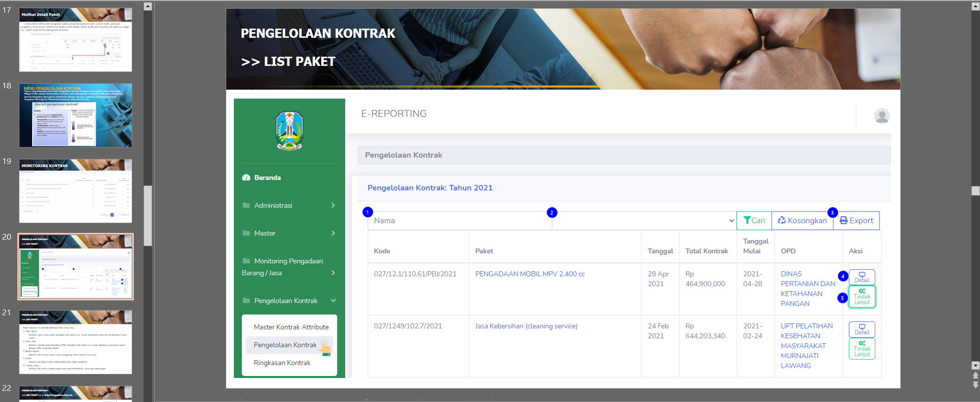This screenshot has height=402, width=980.
Task: Collapse the Pengelolaan Kontrak menu chevron
Action: 333,300
